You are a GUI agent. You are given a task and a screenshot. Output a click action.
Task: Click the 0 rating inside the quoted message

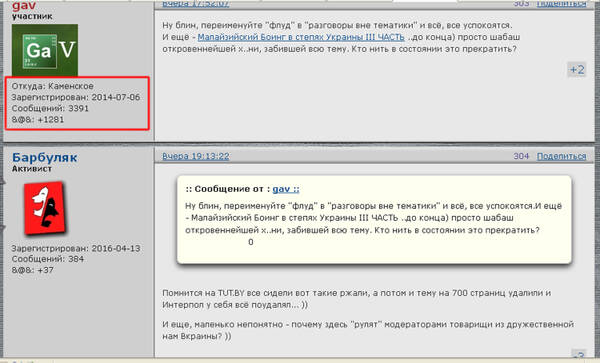pos(251,242)
